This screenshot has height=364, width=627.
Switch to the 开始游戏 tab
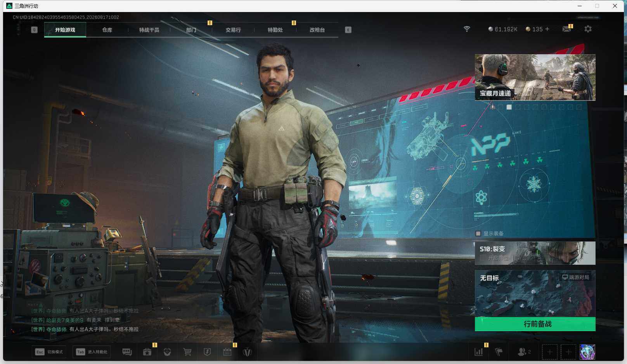[x=65, y=30]
